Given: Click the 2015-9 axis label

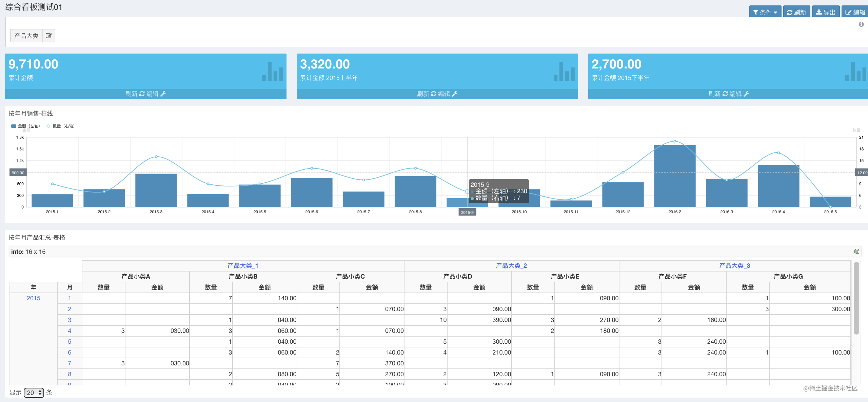Looking at the screenshot, I should (x=467, y=212).
